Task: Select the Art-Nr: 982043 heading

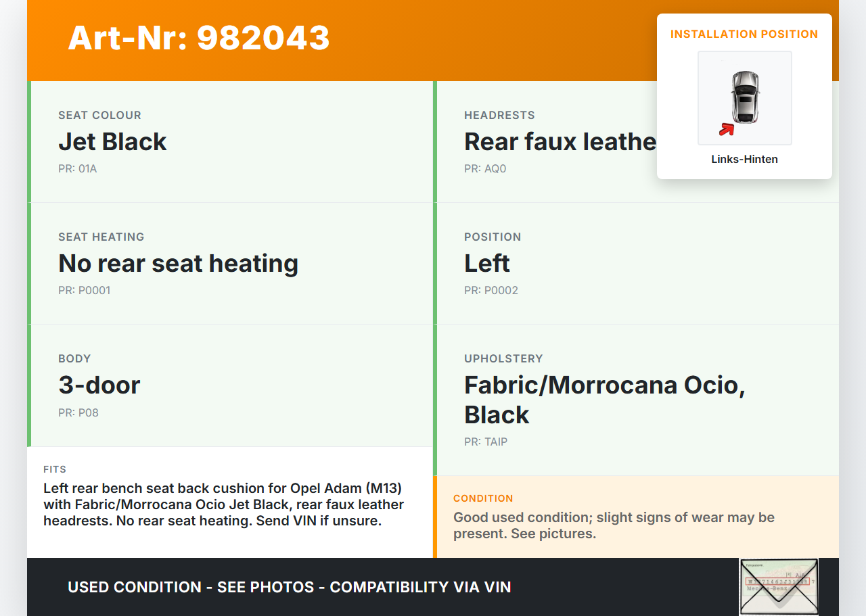Action: (199, 38)
